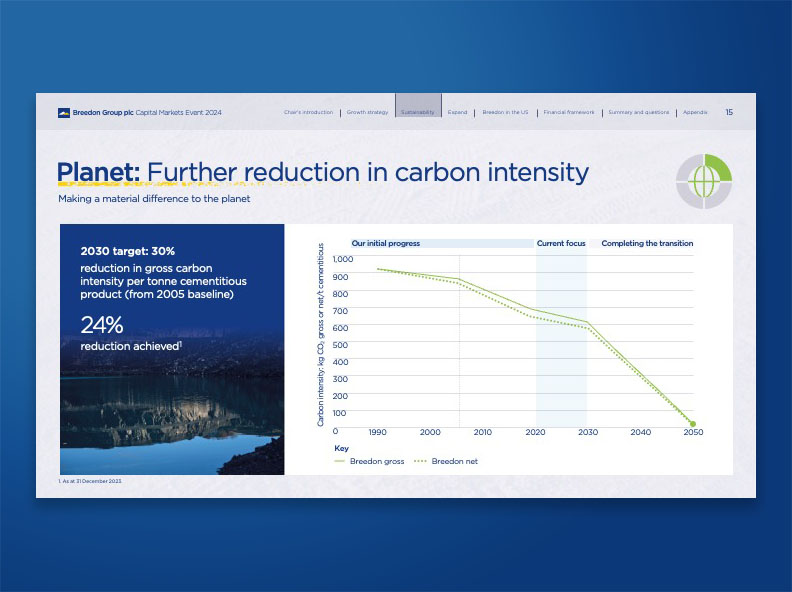Click the slide title 'Planet: Further reduction in carbon intensity'

[323, 172]
